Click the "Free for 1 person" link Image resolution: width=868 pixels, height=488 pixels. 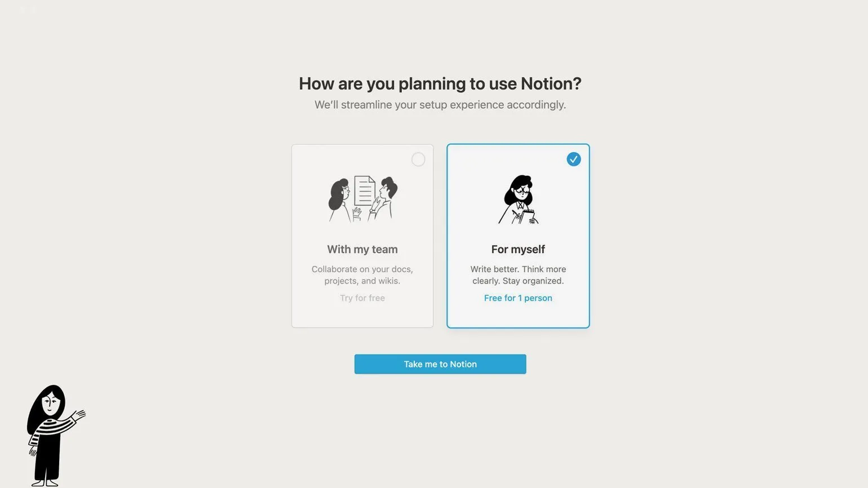coord(518,298)
